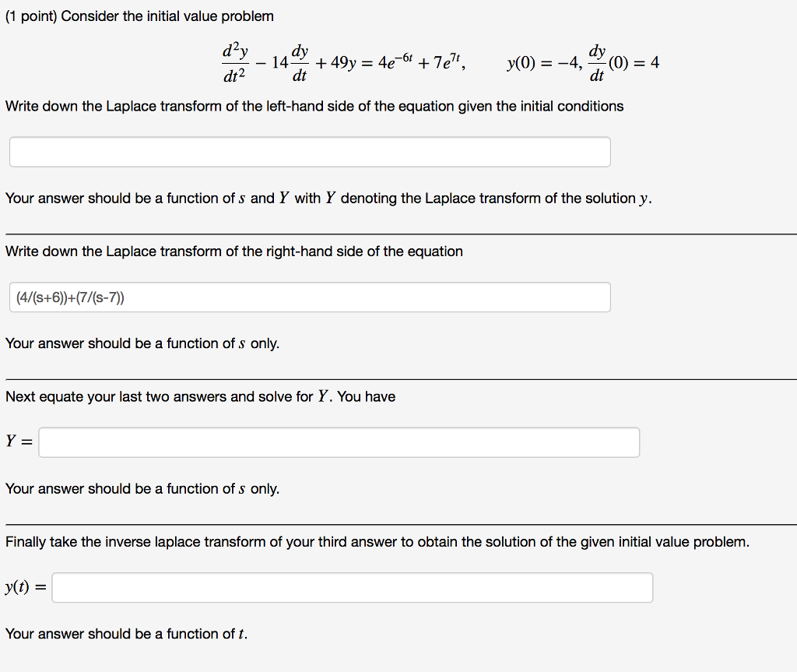The image size is (797, 672).
Task: Click the field containing (4/(s+6))+(7/(s-7))
Action: (x=309, y=297)
